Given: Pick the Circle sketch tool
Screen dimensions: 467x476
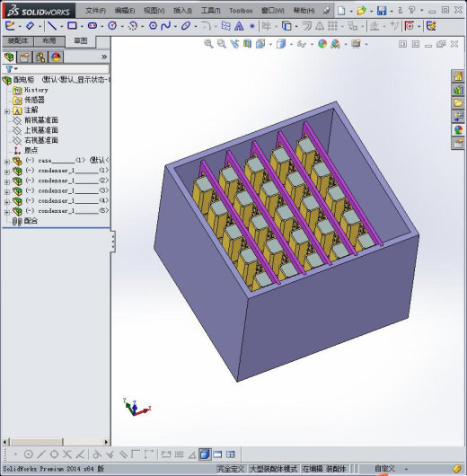Looking at the screenshot, I should click(112, 26).
